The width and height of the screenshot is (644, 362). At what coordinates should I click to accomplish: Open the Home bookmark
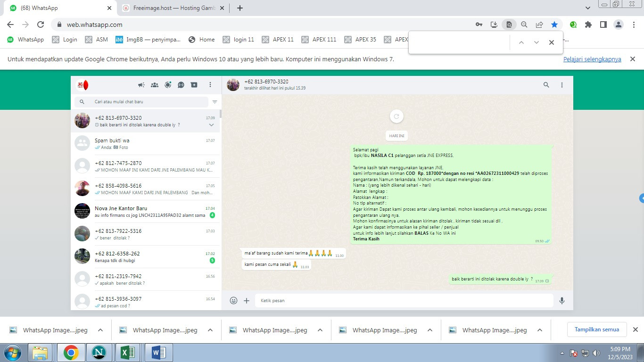pyautogui.click(x=202, y=40)
